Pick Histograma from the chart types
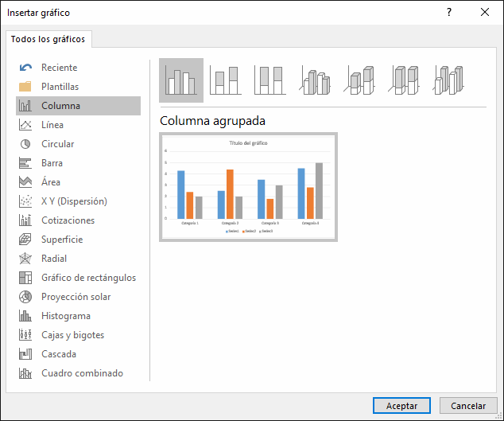Viewport: 504px width, 421px height. tap(65, 316)
